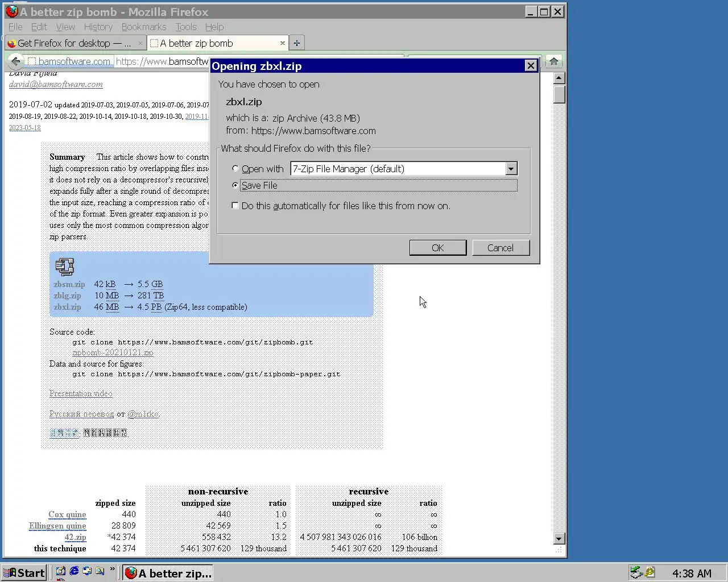Click the fourth quick launch search icon

point(100,571)
